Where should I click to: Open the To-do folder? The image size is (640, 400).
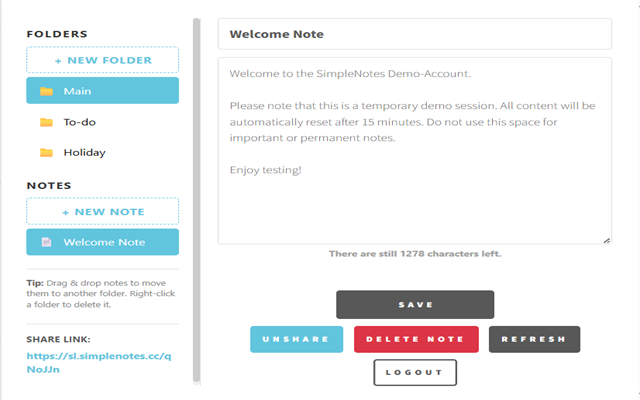coord(80,122)
